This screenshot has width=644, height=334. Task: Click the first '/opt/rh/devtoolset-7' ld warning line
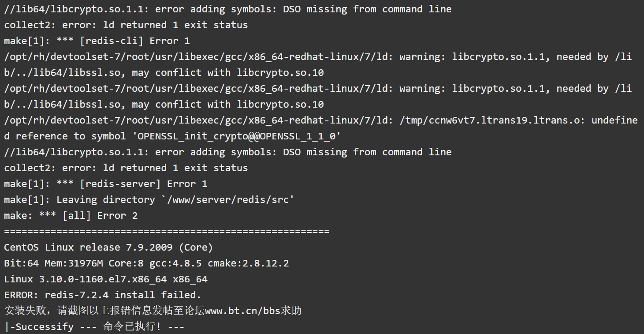pos(317,64)
